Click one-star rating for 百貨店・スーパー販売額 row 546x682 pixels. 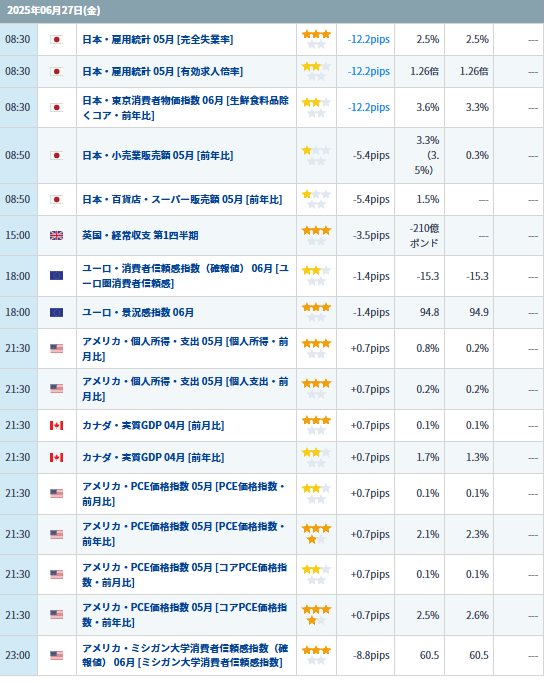[x=317, y=200]
